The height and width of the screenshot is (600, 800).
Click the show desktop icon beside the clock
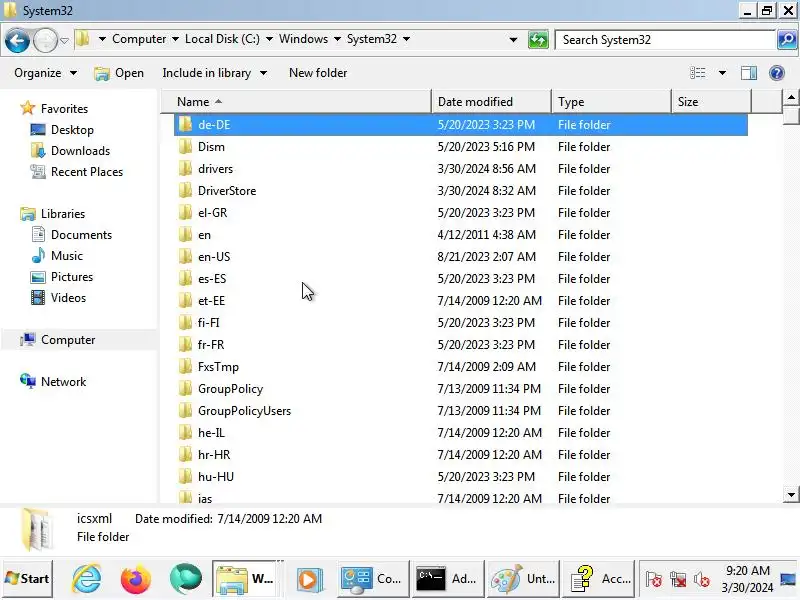coord(788,579)
